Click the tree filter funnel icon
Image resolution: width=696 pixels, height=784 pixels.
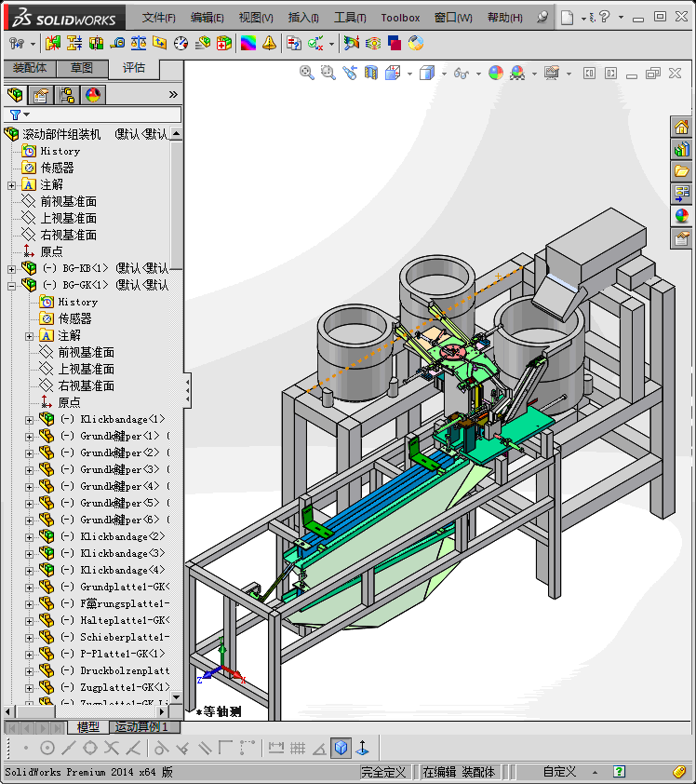coord(15,115)
